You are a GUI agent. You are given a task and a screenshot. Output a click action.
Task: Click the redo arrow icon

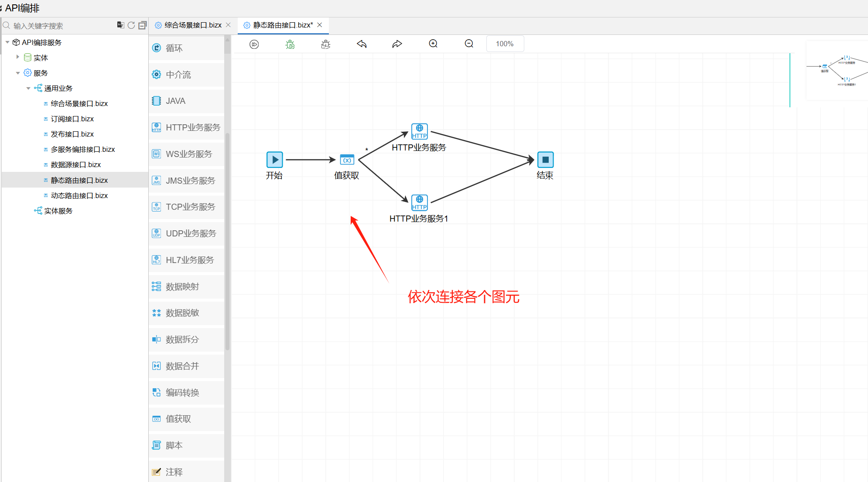[x=397, y=44]
